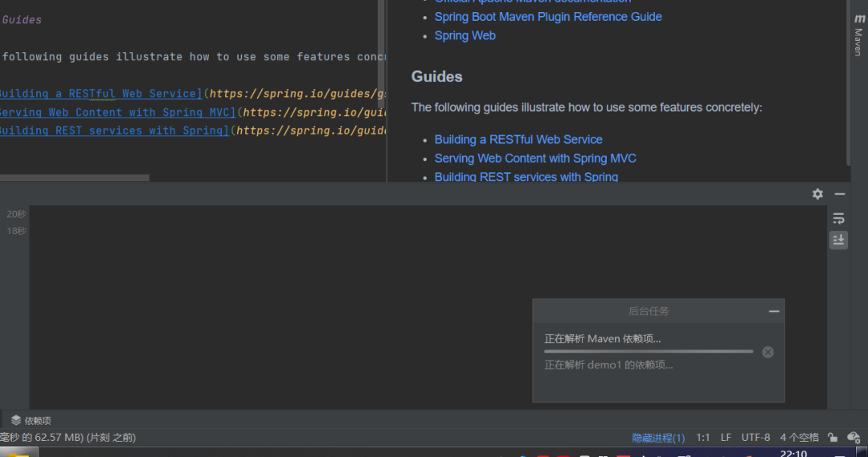The width and height of the screenshot is (868, 457).
Task: Click the 正在解析 Maven 依赖项 task title
Action: (602, 339)
